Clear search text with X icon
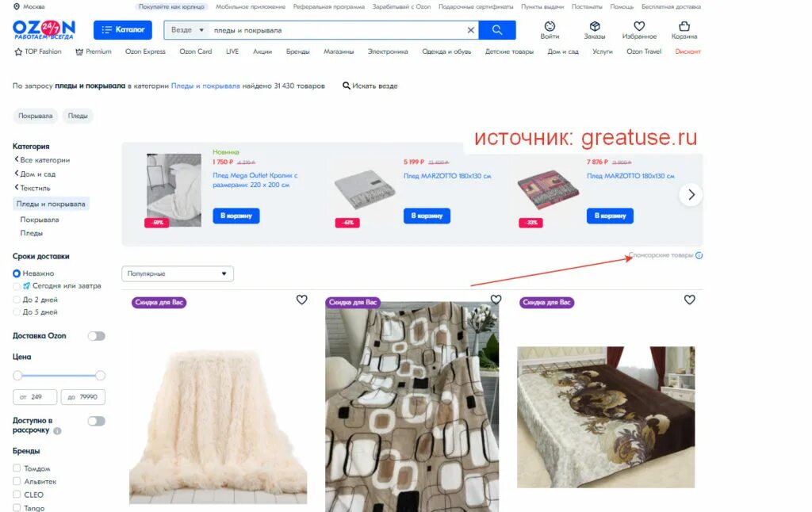 pos(470,30)
